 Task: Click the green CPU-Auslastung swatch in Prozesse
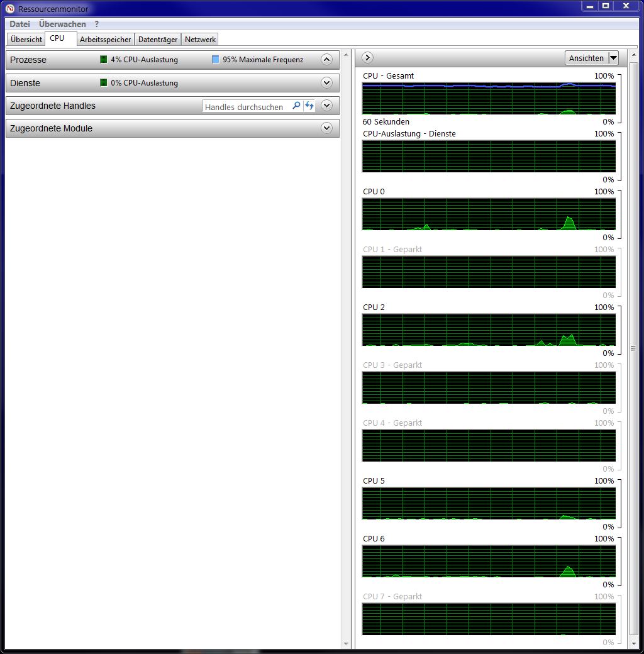click(103, 59)
